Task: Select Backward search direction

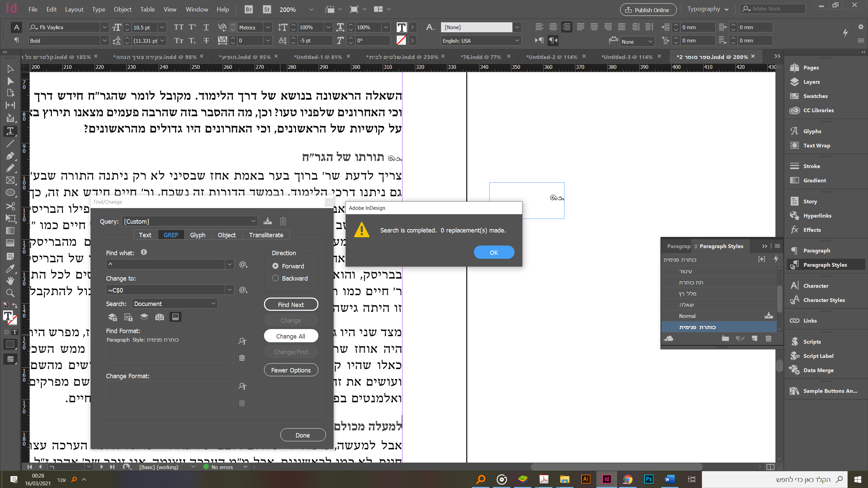Action: pyautogui.click(x=275, y=278)
